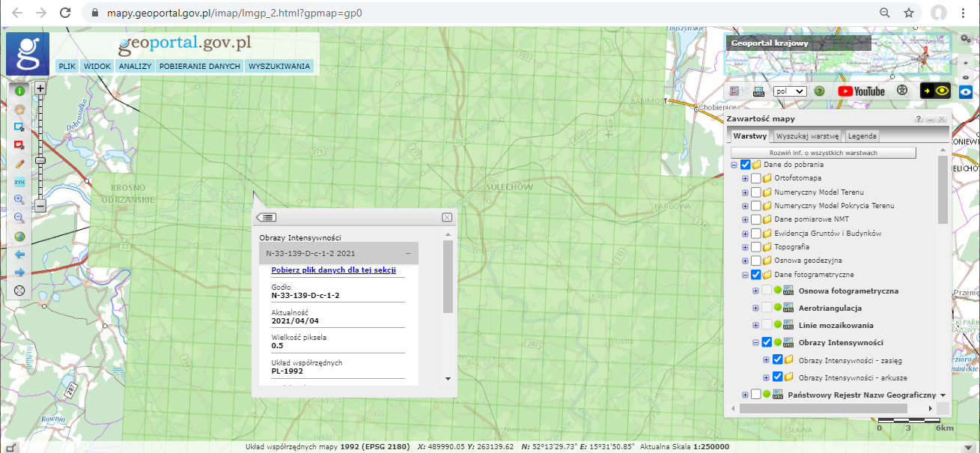Open the ANALIZY menu
The width and height of the screenshot is (980, 453).
pos(135,67)
